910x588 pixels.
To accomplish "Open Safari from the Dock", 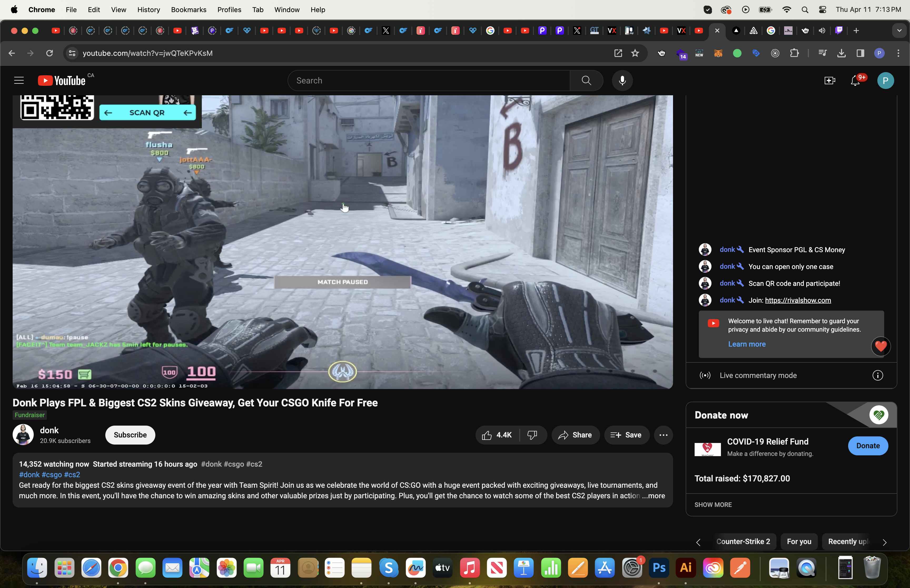I will point(91,568).
